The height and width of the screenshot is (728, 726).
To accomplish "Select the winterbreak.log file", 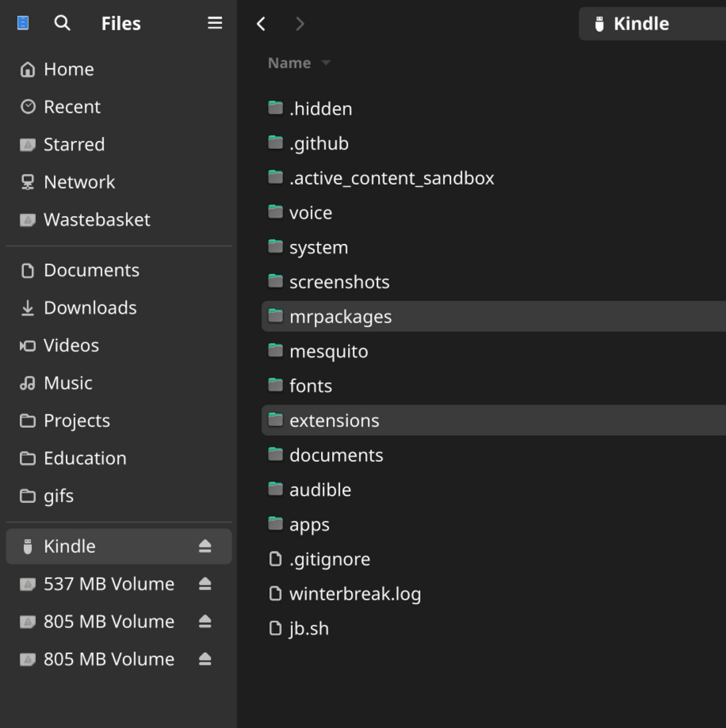I will click(354, 594).
